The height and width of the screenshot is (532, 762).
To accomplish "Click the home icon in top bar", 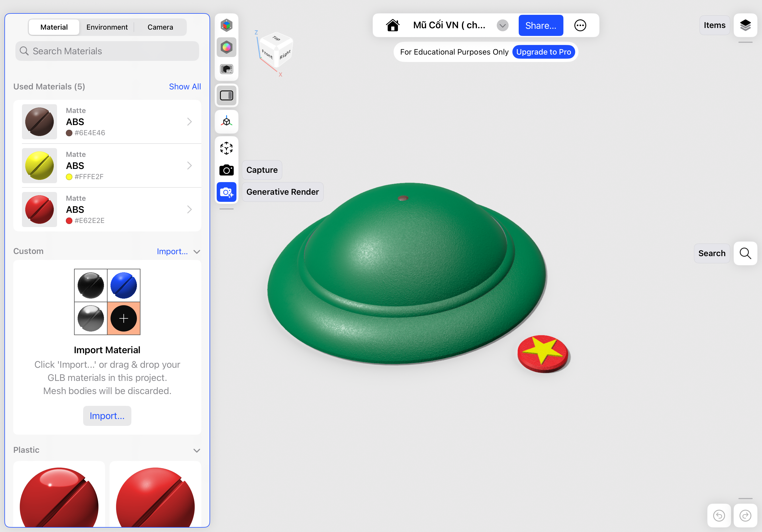I will (x=392, y=25).
